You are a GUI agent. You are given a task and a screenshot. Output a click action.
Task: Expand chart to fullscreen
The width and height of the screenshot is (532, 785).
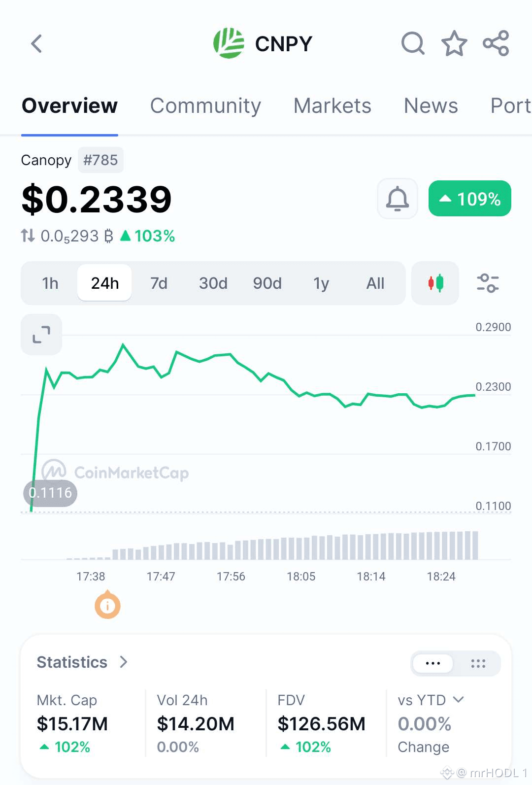[41, 335]
